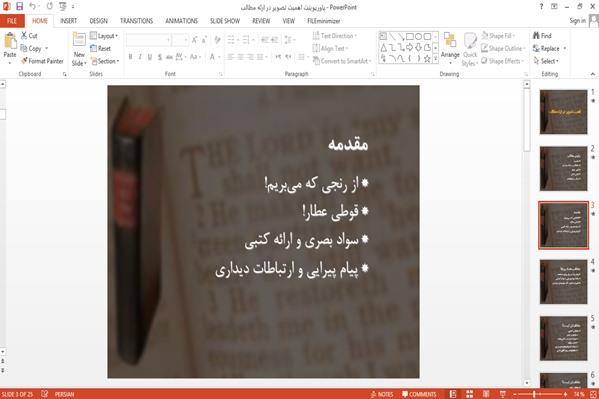Select the right arrow shape in gallery
Screen dimensions: 599x399
[x=410, y=47]
